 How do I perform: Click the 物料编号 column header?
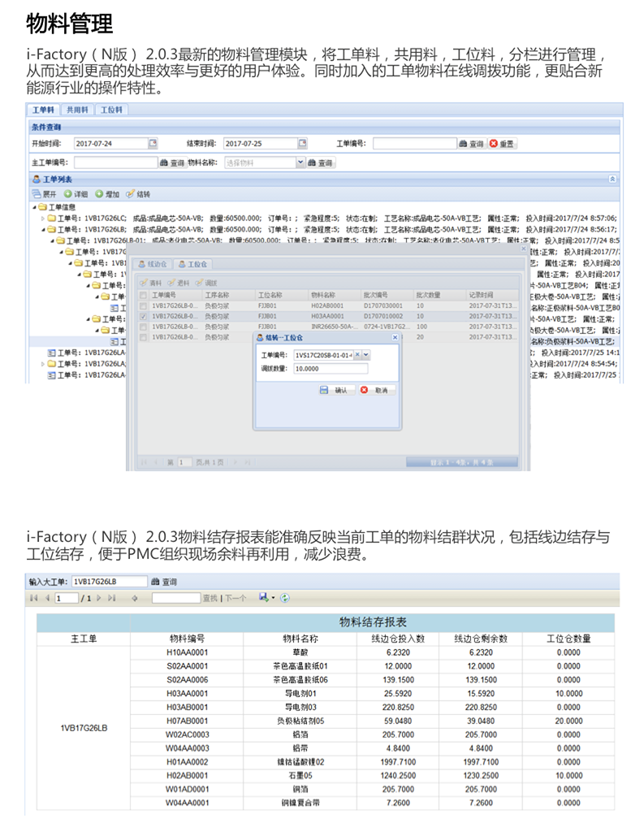pyautogui.click(x=187, y=639)
